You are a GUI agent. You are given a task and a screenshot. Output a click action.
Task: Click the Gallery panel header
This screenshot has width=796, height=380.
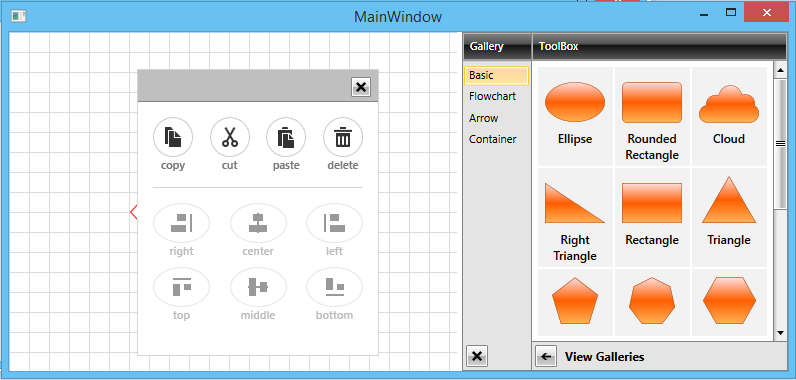497,46
